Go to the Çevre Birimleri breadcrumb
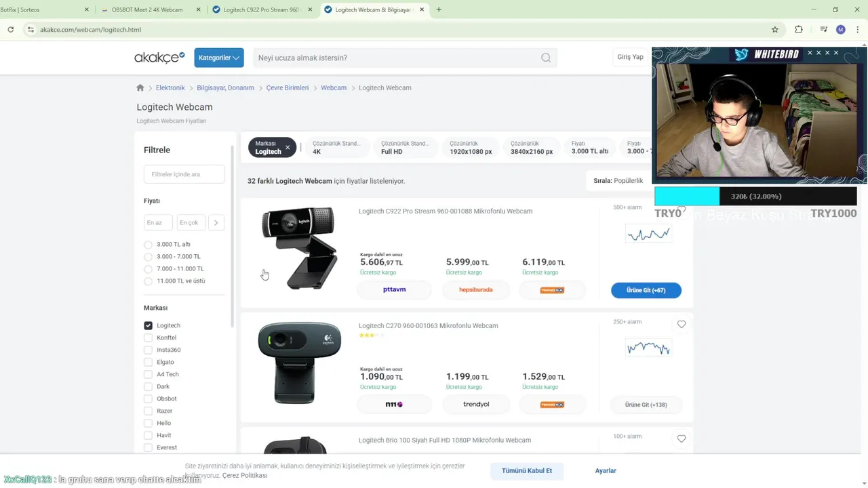Image resolution: width=868 pixels, height=488 pixels. coord(288,87)
